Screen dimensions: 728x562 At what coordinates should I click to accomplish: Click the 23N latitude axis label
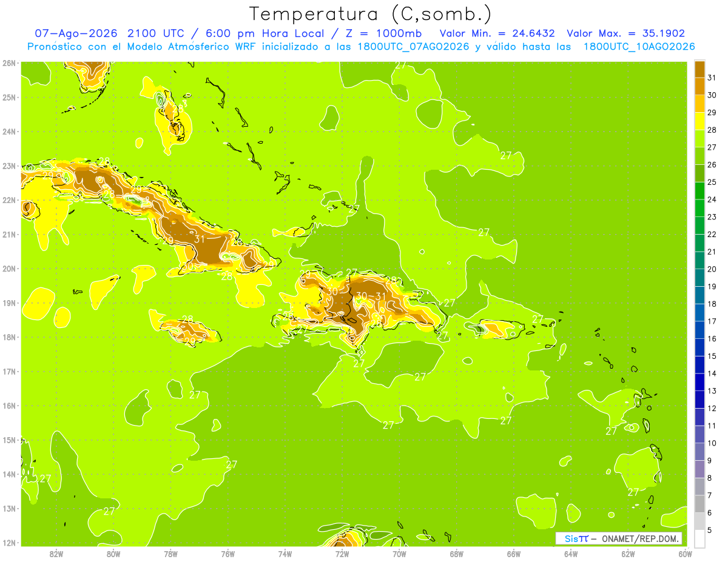[x=8, y=166]
